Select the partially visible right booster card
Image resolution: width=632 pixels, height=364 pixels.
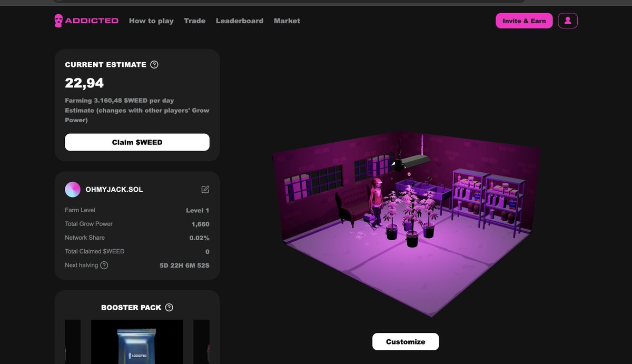[202, 341]
